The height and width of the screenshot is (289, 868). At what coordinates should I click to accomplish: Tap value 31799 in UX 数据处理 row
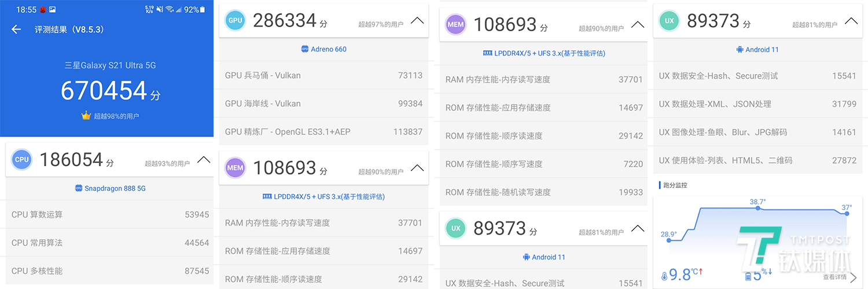tap(844, 104)
